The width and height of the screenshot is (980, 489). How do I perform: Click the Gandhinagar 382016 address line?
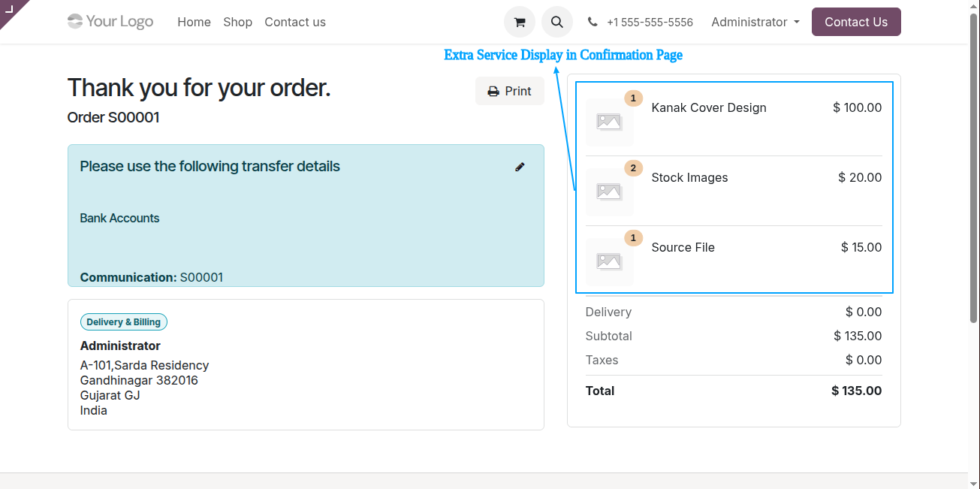pyautogui.click(x=139, y=380)
